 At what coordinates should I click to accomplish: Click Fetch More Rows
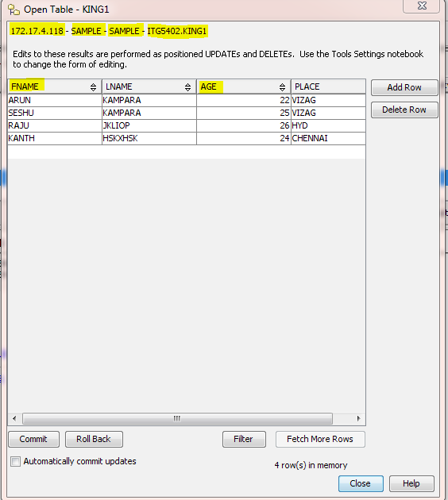320,439
